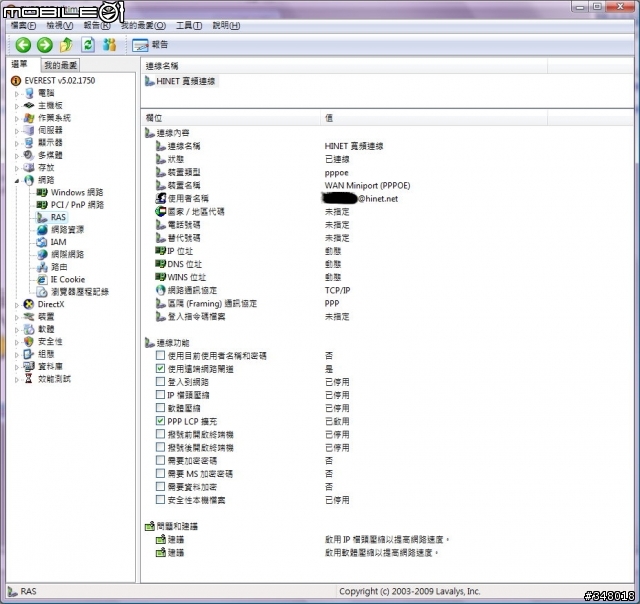This screenshot has width=640, height=604.
Task: Select the 效能測試 hourglass icon
Action: tap(29, 379)
